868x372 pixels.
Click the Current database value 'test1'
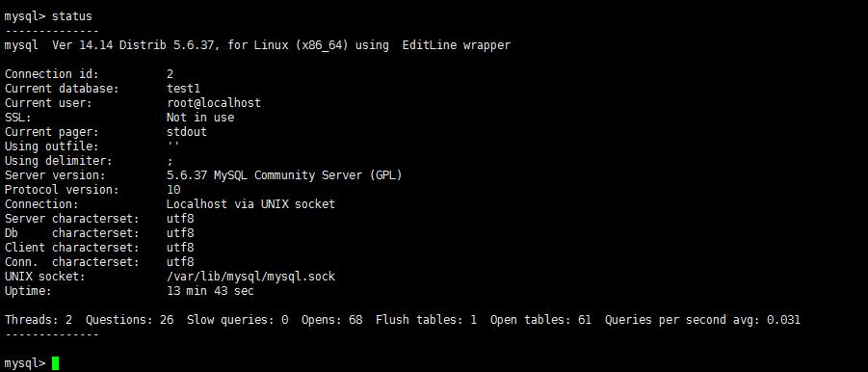click(x=183, y=89)
